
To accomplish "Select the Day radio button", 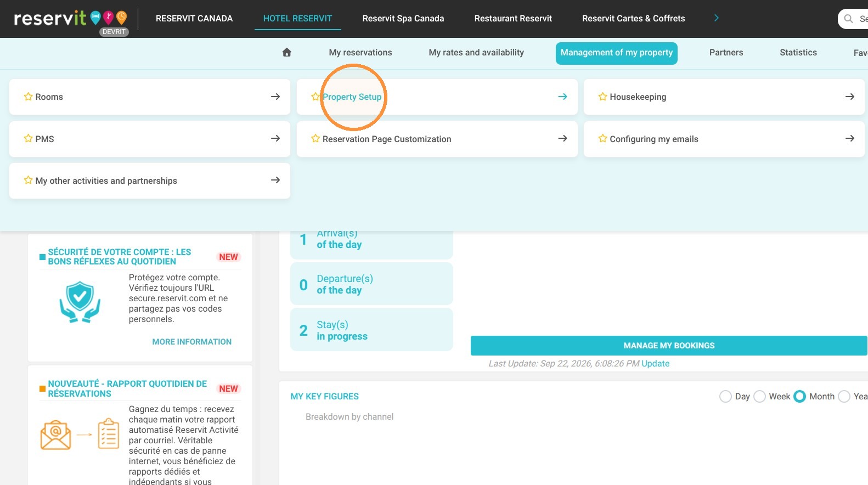I will click(725, 396).
